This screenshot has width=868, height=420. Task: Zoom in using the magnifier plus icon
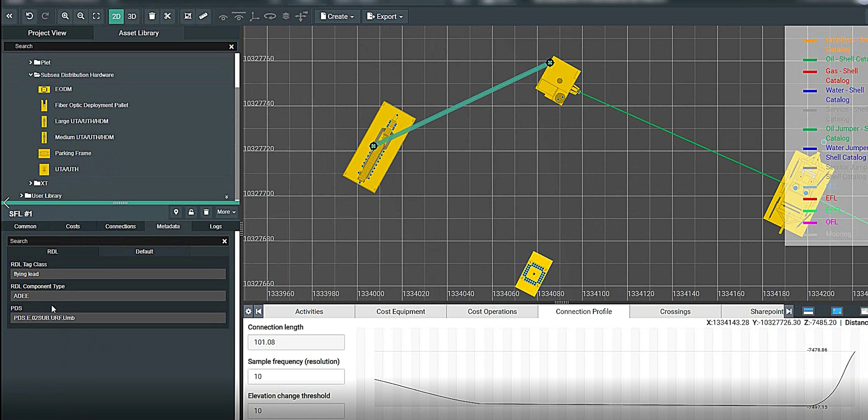tap(65, 16)
